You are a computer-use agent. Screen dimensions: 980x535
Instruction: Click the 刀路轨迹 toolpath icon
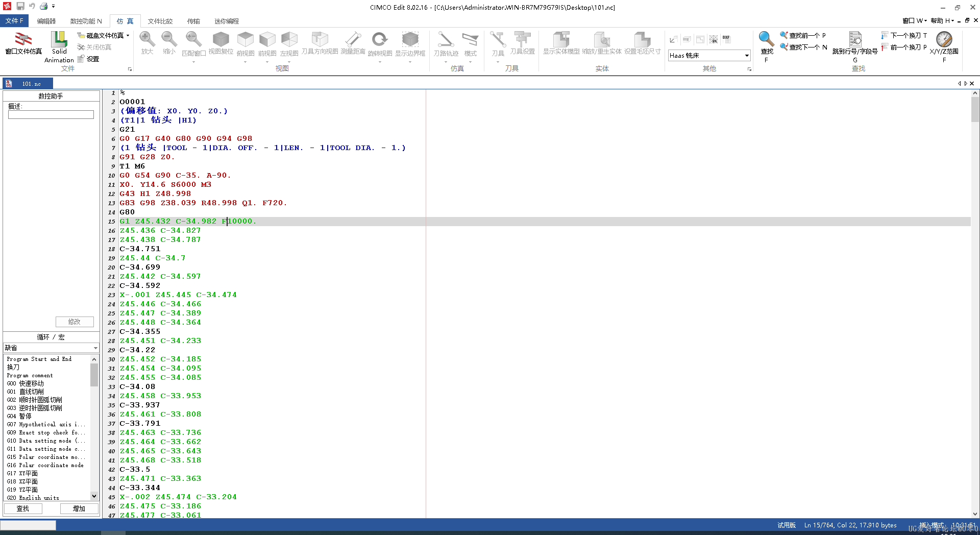[446, 39]
